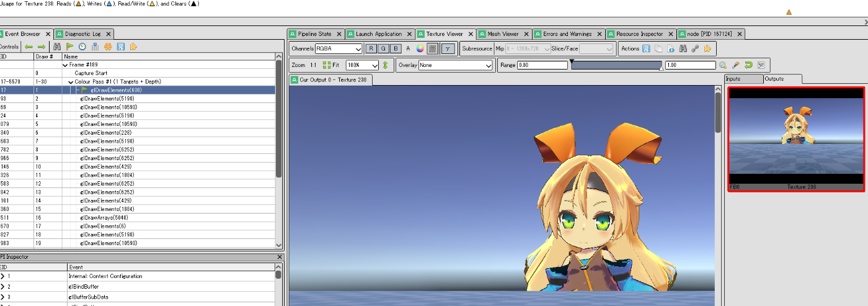Switch to the Mesh Viewer tab
This screenshot has height=306, width=868.
click(x=503, y=34)
